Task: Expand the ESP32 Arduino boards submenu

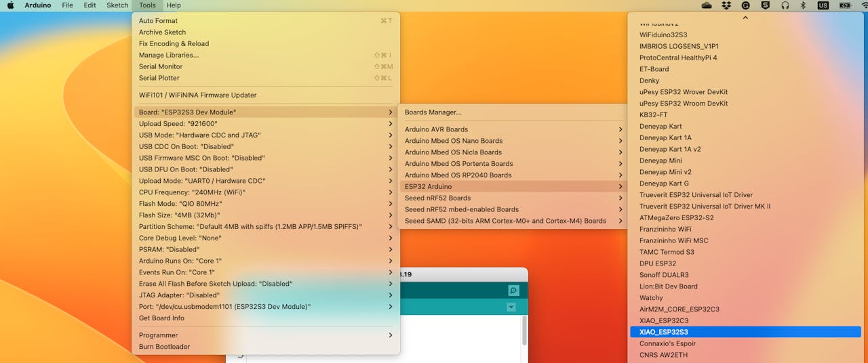Action: click(513, 186)
